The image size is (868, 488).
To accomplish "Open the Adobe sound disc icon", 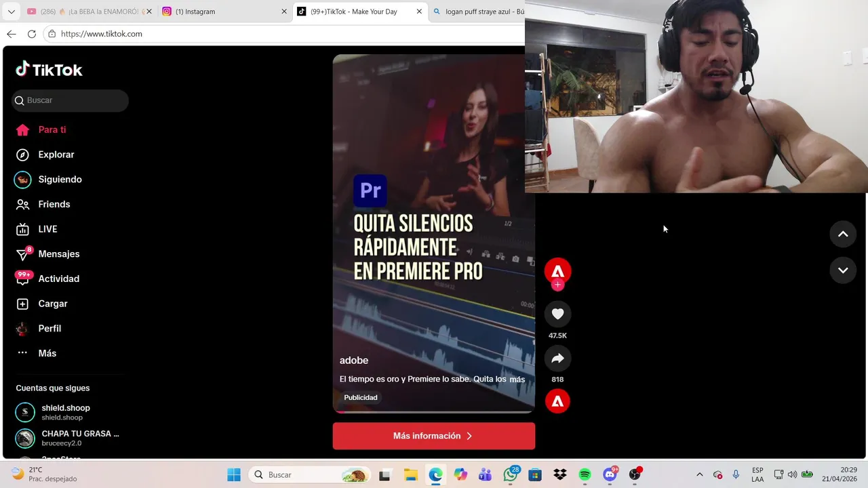I will [557, 401].
